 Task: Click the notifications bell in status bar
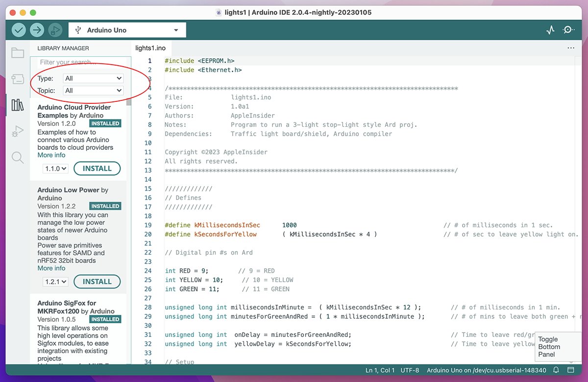[x=556, y=370]
